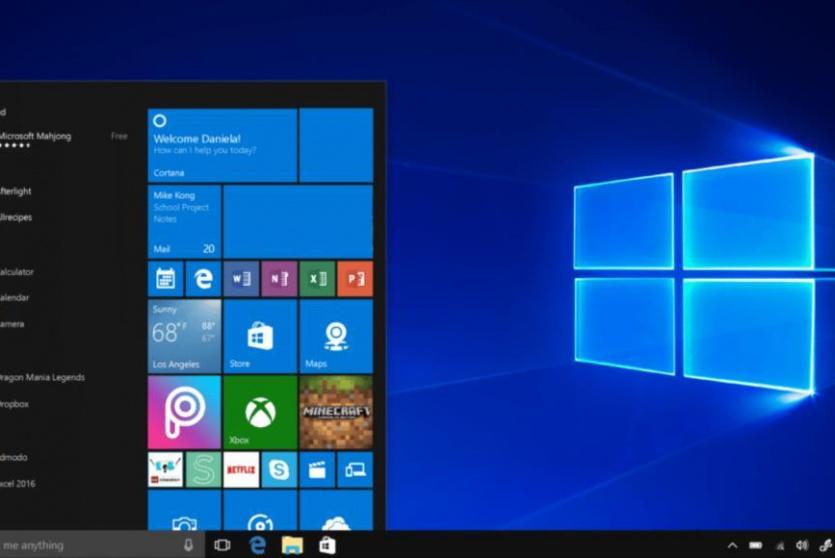Viewport: 835px width, 558px height.
Task: Open the Netflix tile
Action: coord(241,469)
